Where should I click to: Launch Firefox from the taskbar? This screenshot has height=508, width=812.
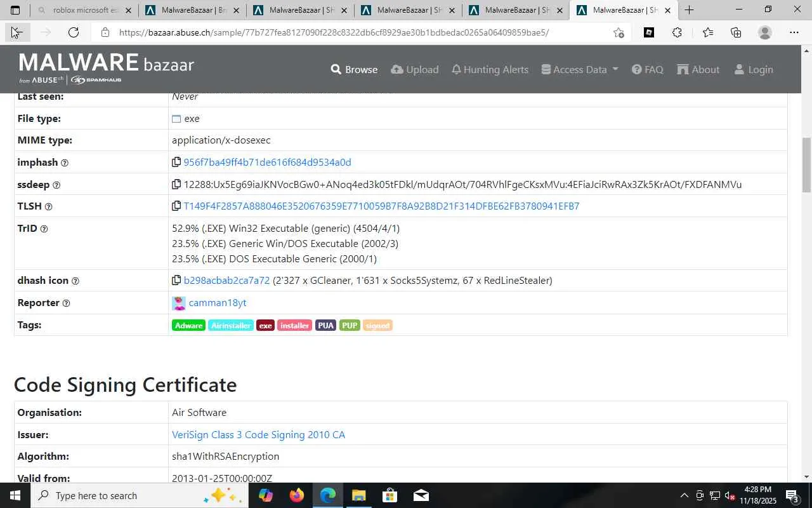click(296, 495)
